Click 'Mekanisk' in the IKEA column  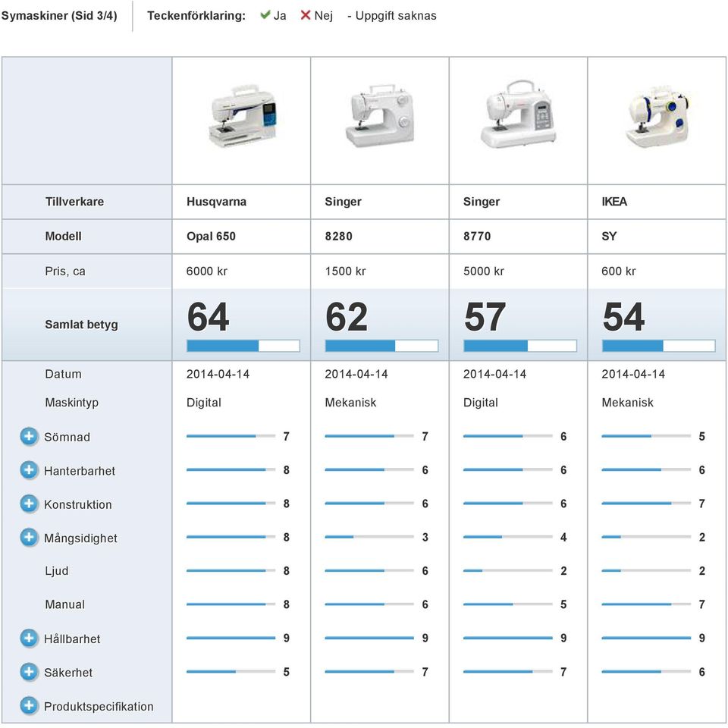(627, 403)
